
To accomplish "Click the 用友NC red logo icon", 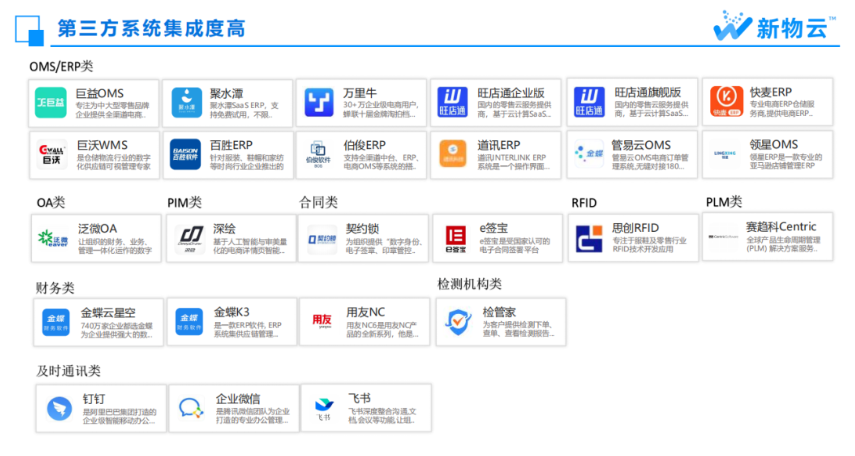I will (322, 321).
